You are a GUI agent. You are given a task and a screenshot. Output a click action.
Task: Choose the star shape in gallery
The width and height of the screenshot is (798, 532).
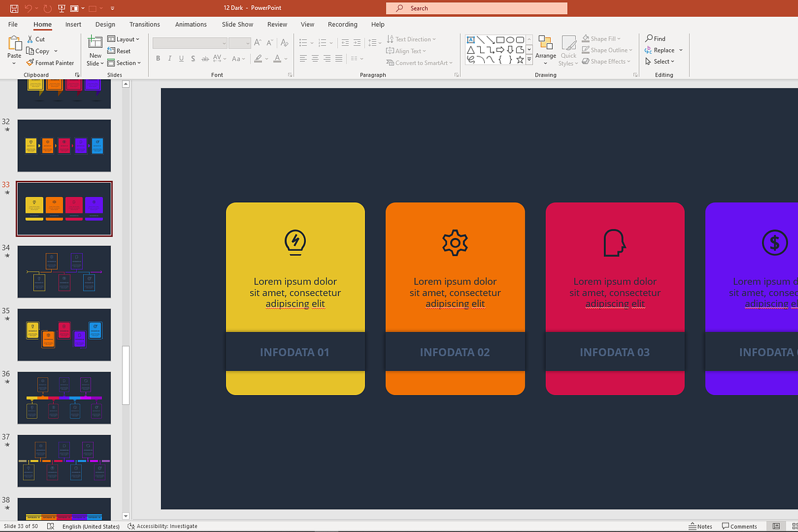[x=520, y=60]
